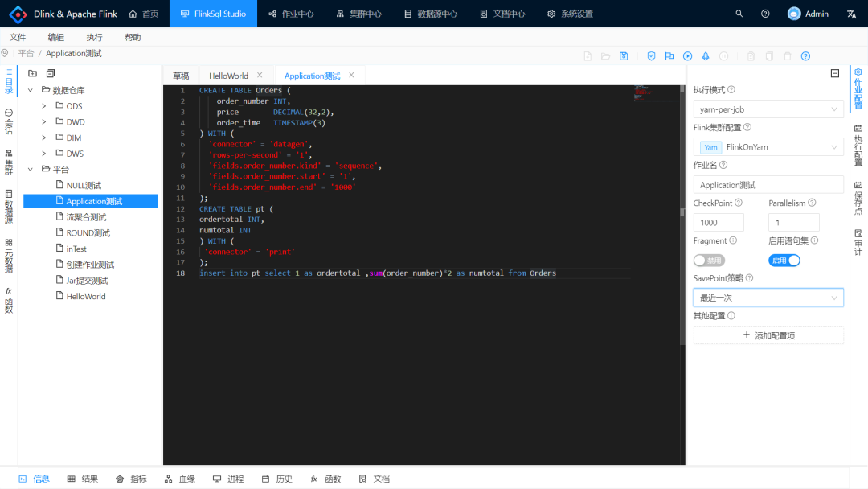Select the Jar提交测试 job in tree
Screen dimensions: 868x489
coord(87,280)
